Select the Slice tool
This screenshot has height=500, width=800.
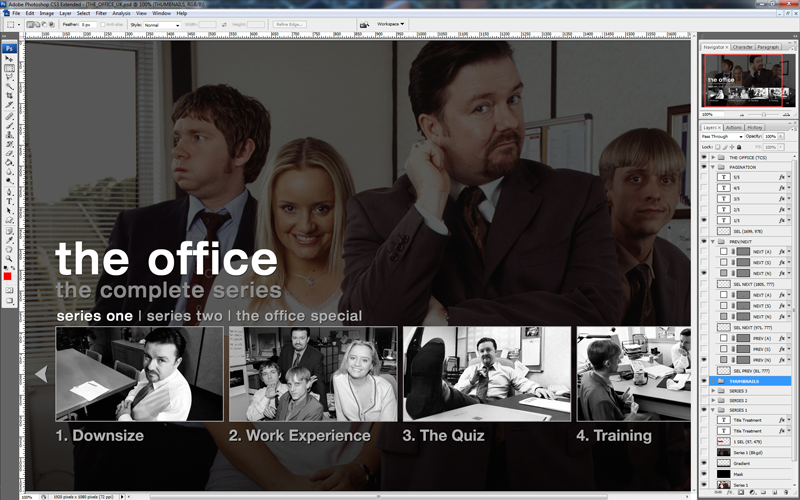coord(9,105)
